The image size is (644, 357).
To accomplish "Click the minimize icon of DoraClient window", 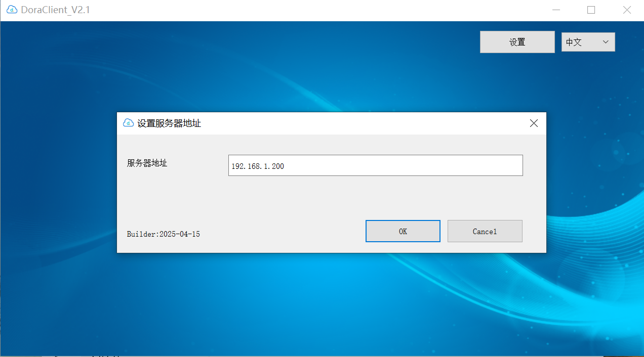I will tap(556, 10).
